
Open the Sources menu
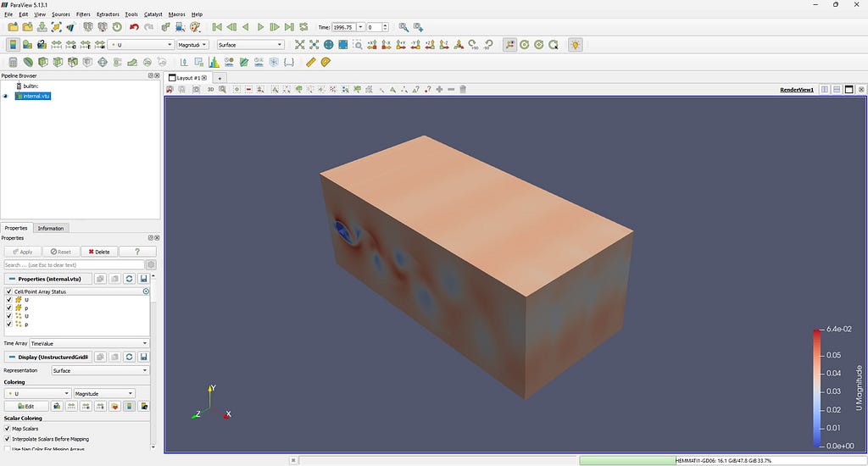61,14
